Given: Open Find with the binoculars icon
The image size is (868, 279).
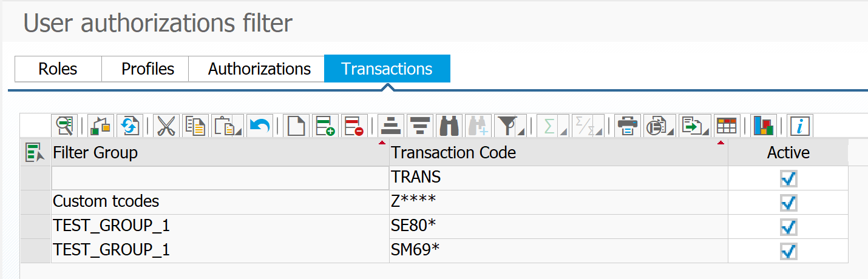Looking at the screenshot, I should [449, 126].
